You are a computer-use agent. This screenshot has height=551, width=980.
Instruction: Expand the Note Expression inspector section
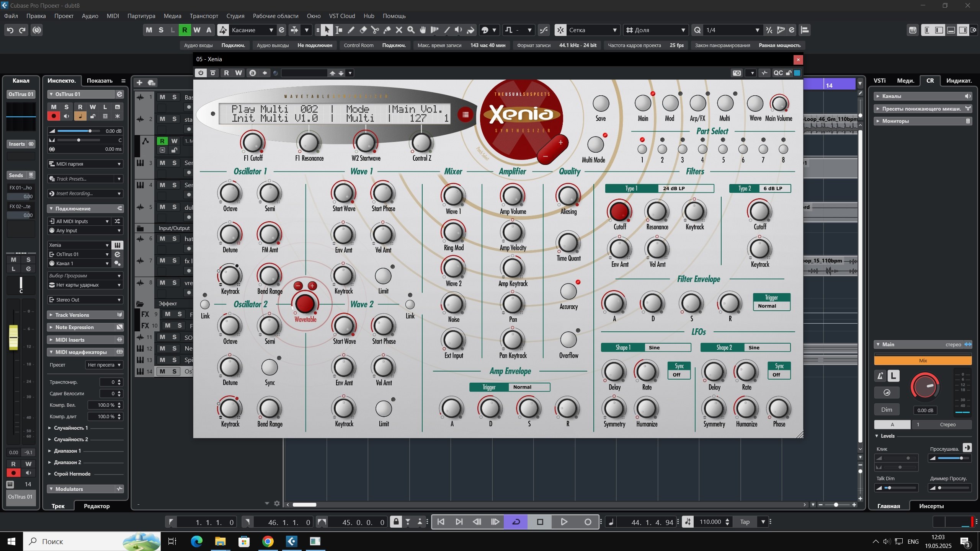click(74, 327)
